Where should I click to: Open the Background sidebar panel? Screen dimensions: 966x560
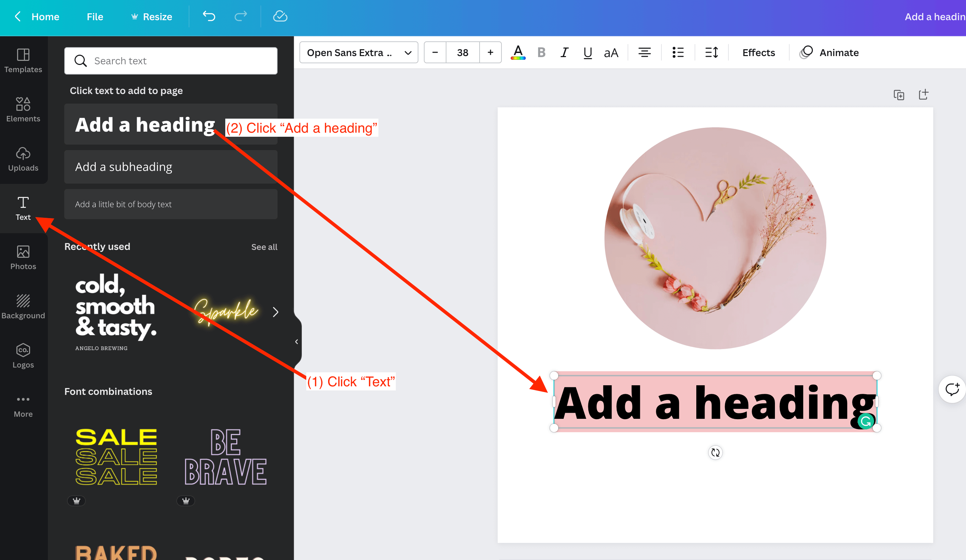23,306
